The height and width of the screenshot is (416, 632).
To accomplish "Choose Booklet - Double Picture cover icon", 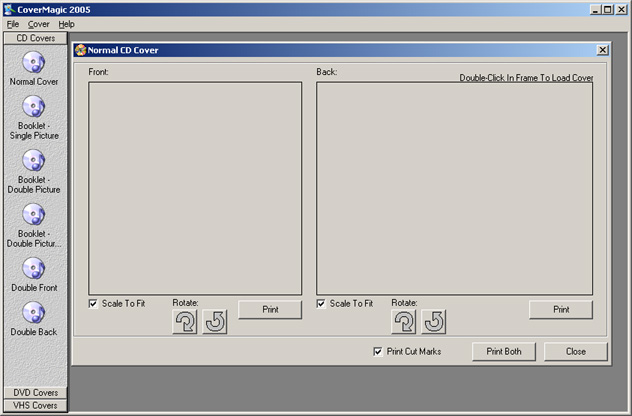I will coord(33,160).
